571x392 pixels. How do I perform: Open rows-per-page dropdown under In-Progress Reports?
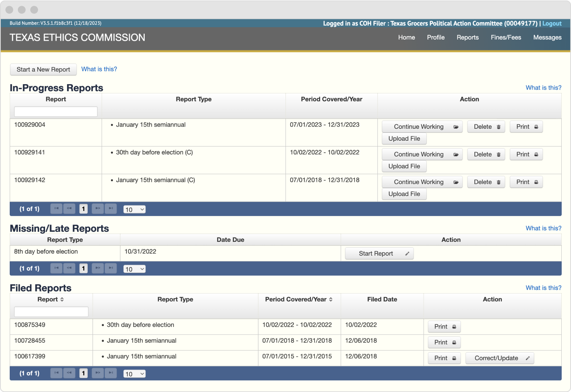134,209
